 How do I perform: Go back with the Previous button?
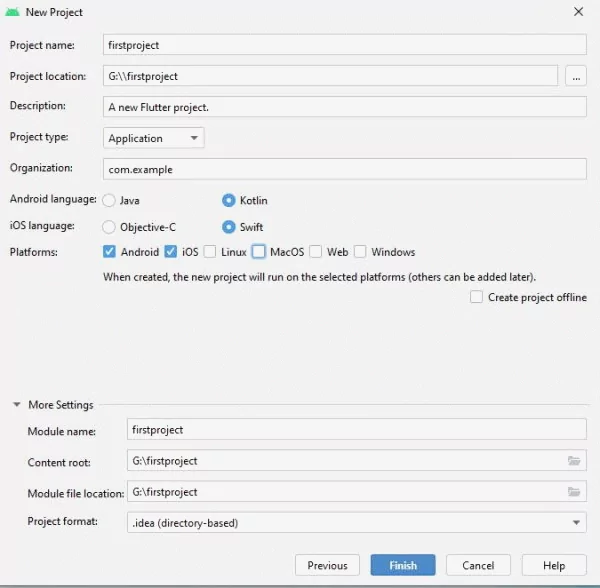coord(327,565)
